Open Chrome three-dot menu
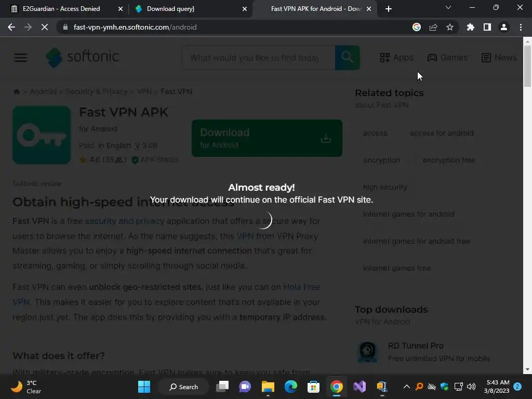Image resolution: width=532 pixels, height=399 pixels. (x=521, y=27)
